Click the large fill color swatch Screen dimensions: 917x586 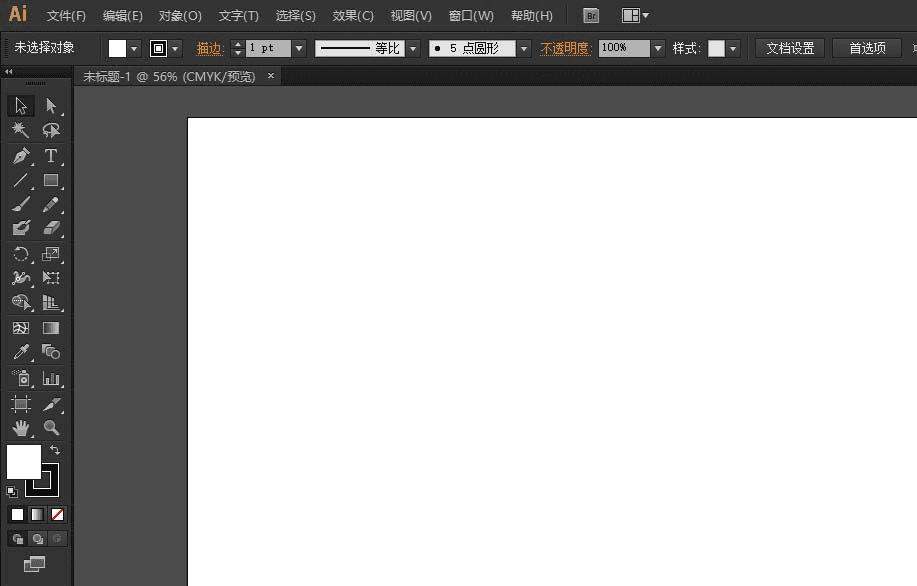[x=23, y=461]
